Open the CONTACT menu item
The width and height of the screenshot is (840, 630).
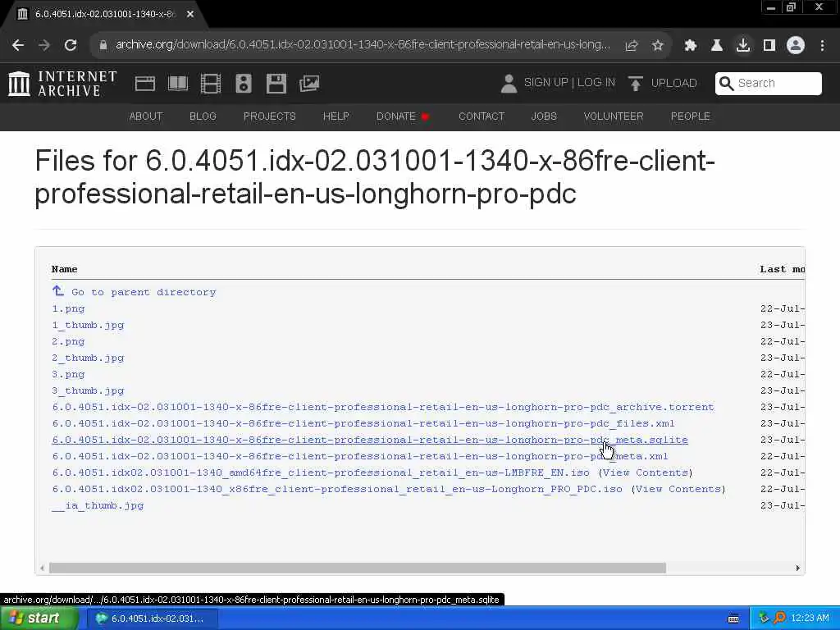[482, 116]
